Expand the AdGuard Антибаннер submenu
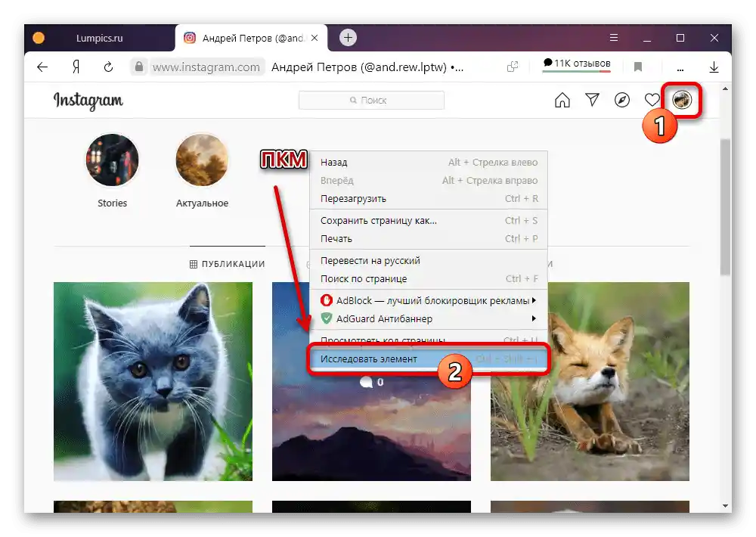Image resolution: width=756 pixels, height=537 pixels. (x=429, y=319)
